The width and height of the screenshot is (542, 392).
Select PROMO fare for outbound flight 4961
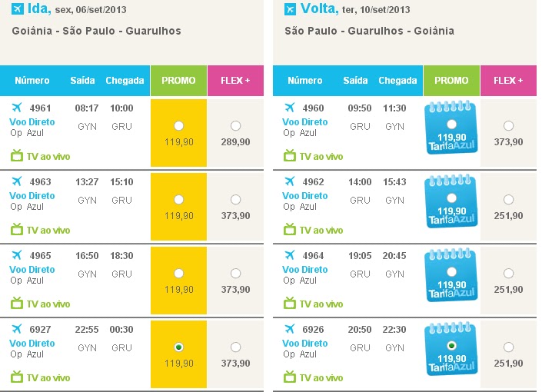179,125
